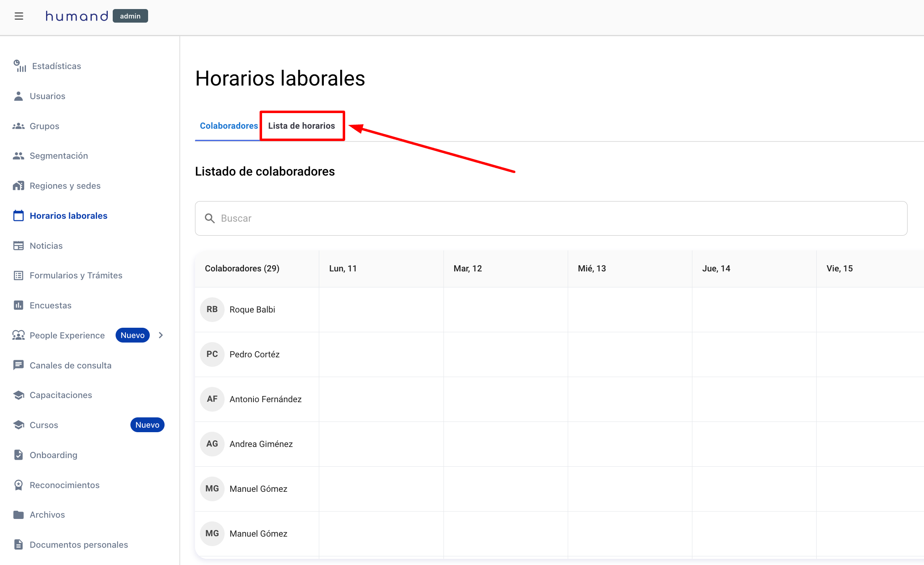Click the search magnifier icon

click(210, 218)
